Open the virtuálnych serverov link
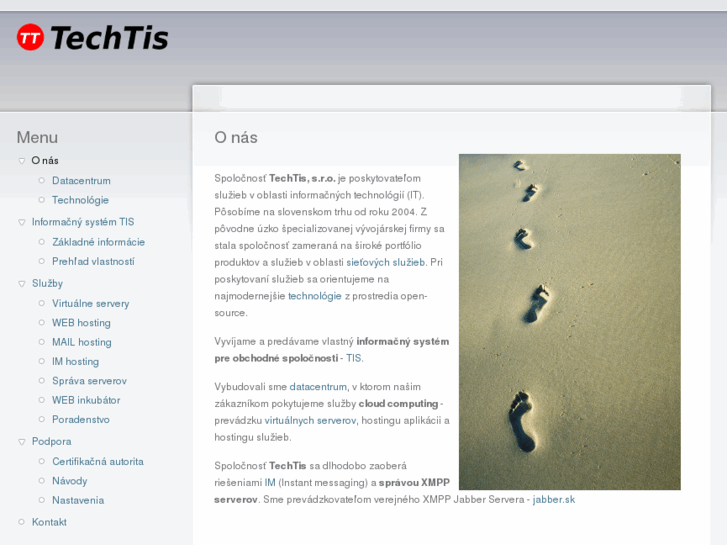 [310, 421]
